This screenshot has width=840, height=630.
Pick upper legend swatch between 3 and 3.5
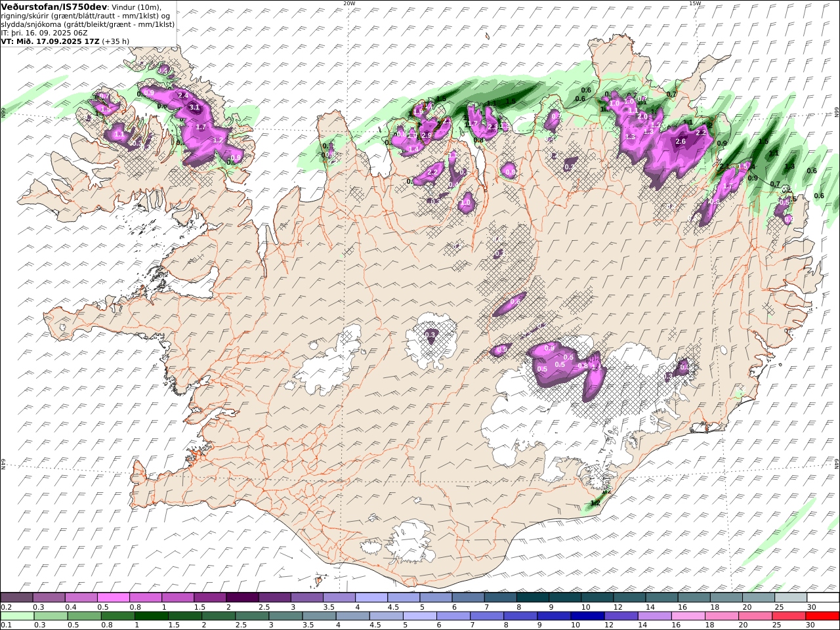[x=306, y=598]
